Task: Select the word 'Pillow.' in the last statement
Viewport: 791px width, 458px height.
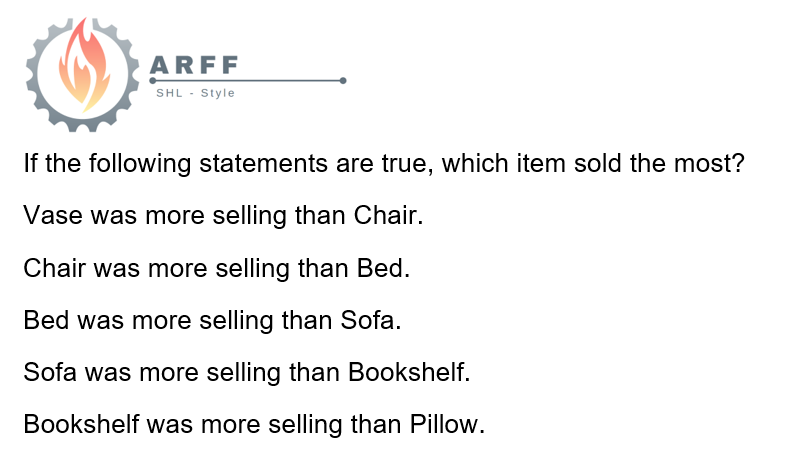Action: click(x=447, y=424)
